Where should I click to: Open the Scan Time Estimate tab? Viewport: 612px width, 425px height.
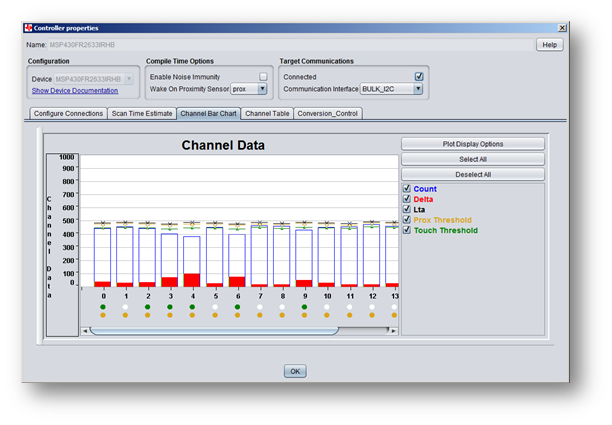(142, 114)
